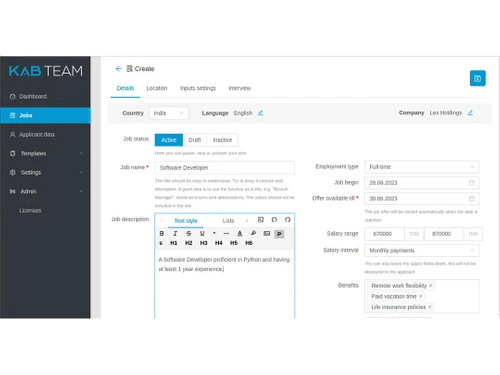Open the Country dropdown showing India
The width and height of the screenshot is (500, 375).
(168, 113)
